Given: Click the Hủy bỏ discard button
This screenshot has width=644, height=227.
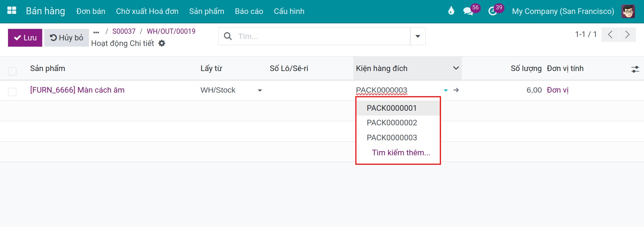Looking at the screenshot, I should [66, 38].
